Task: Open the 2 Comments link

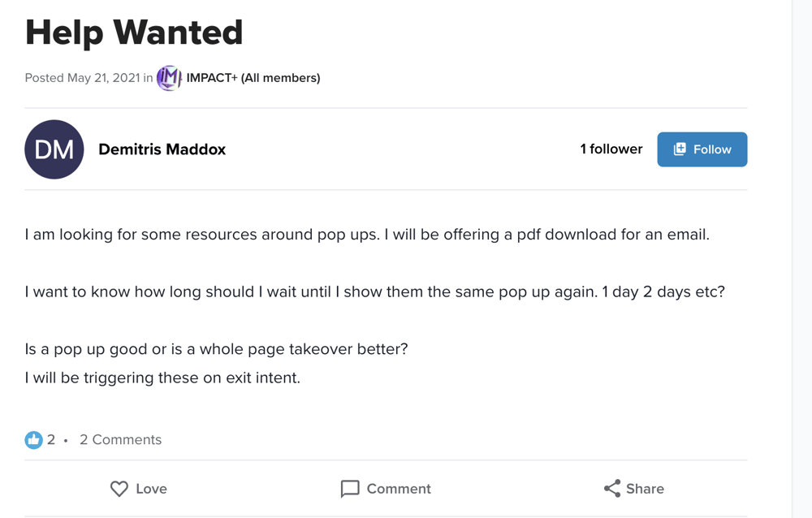Action: [120, 440]
